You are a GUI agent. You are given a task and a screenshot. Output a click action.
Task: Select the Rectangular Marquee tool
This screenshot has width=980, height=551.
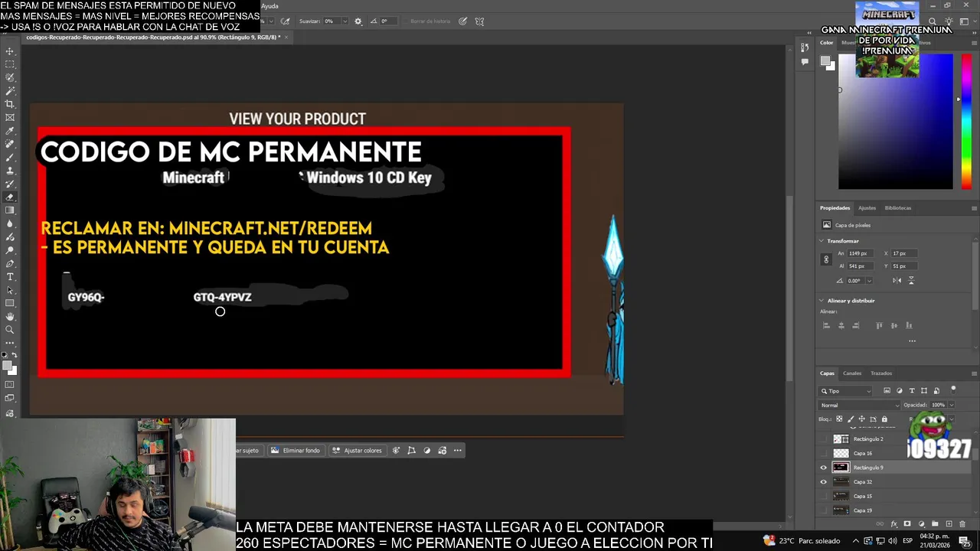tap(10, 64)
